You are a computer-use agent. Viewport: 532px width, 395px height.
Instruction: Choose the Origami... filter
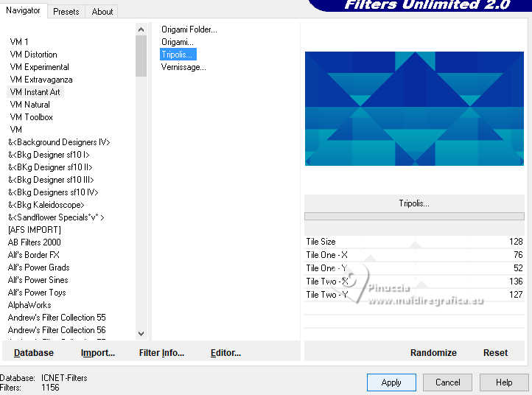pyautogui.click(x=178, y=42)
